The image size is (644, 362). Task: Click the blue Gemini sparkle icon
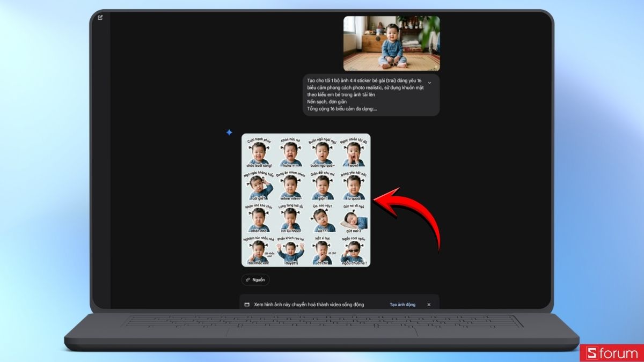click(x=230, y=132)
